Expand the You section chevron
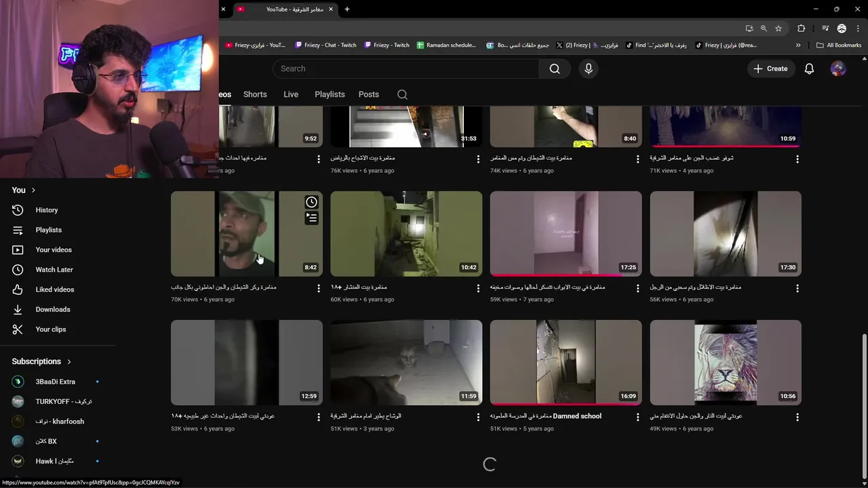Viewport: 868px width, 488px height. pyautogui.click(x=33, y=190)
